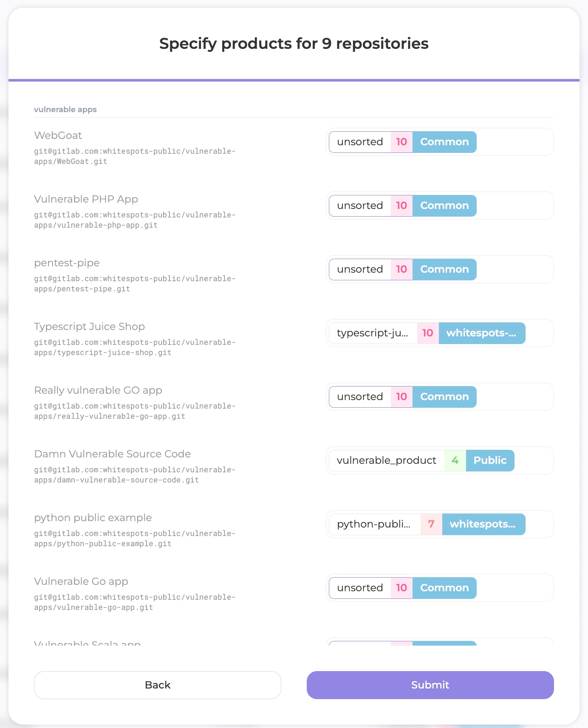
Task: Click the WebGoat.git repository URL
Action: click(x=135, y=156)
